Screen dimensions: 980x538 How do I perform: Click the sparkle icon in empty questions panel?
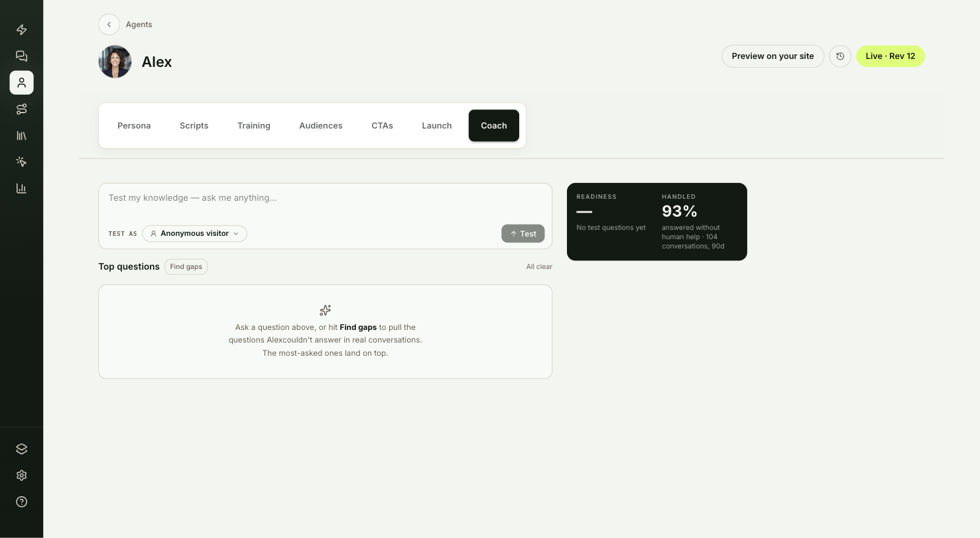pos(326,310)
